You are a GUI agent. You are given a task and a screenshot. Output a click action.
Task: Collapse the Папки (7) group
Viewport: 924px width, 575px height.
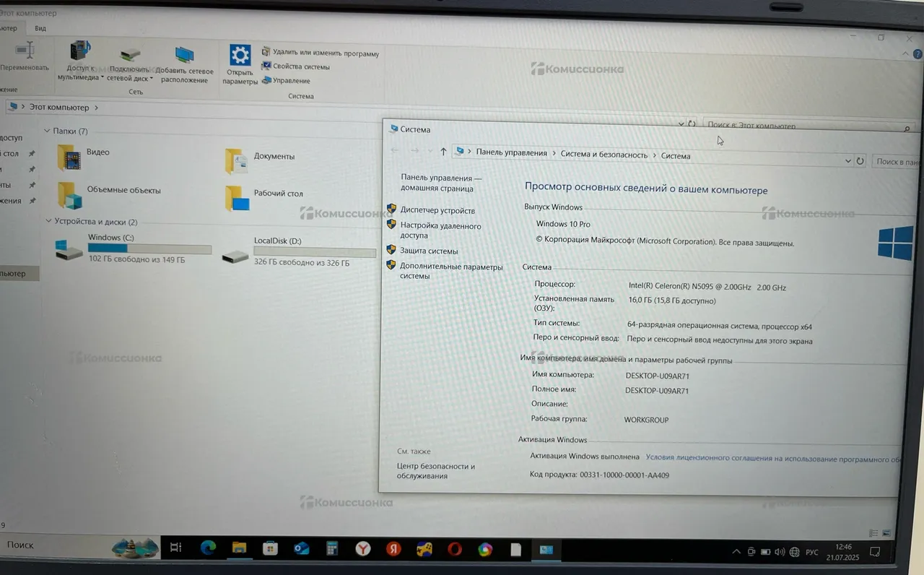pyautogui.click(x=48, y=131)
